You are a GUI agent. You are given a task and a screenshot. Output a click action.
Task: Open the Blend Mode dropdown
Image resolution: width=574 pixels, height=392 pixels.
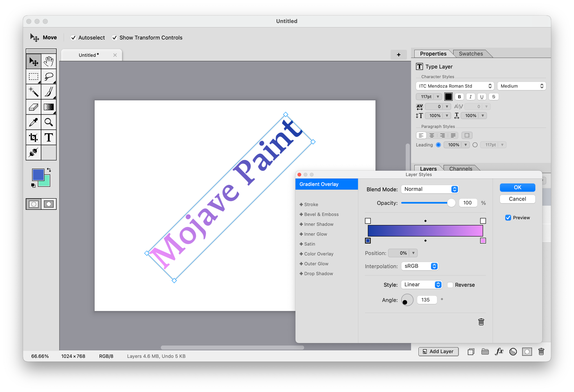click(x=430, y=189)
